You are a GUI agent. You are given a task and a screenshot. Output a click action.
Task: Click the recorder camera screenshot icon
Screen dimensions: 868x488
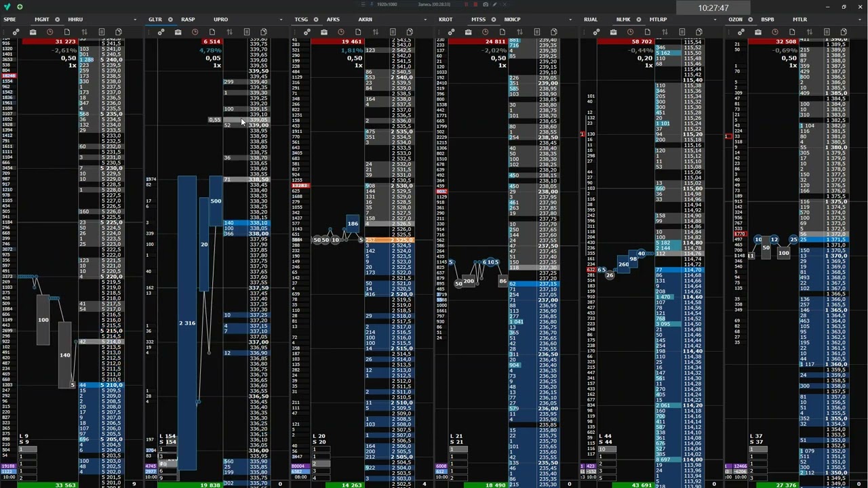point(485,5)
